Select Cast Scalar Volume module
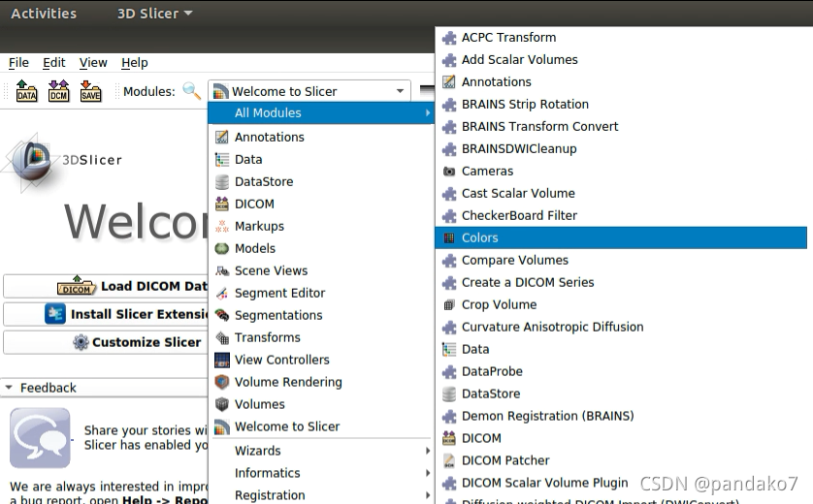813x504 pixels. (621, 193)
